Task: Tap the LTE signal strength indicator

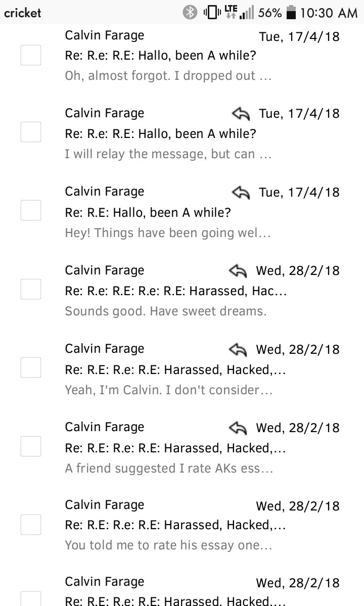Action: coord(240,12)
